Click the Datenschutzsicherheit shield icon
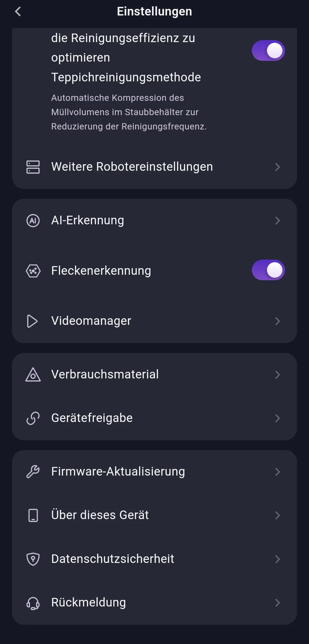 (x=33, y=559)
